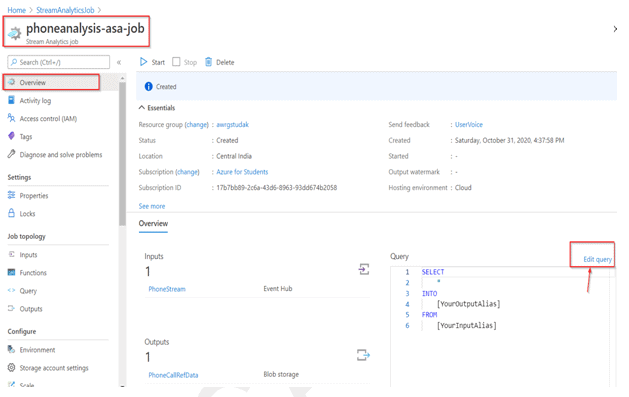Viewport: 629px width, 397px height.
Task: Select the Overview tab below Essentials
Action: click(153, 223)
